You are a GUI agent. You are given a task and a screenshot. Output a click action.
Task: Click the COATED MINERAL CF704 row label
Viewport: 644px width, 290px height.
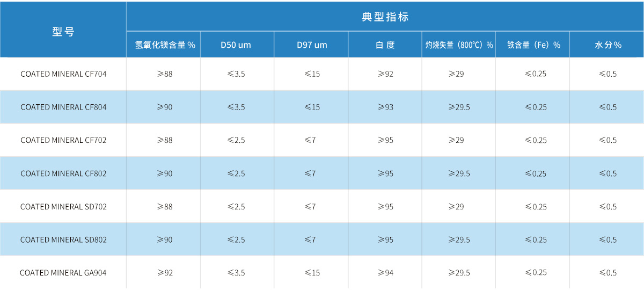[63, 74]
